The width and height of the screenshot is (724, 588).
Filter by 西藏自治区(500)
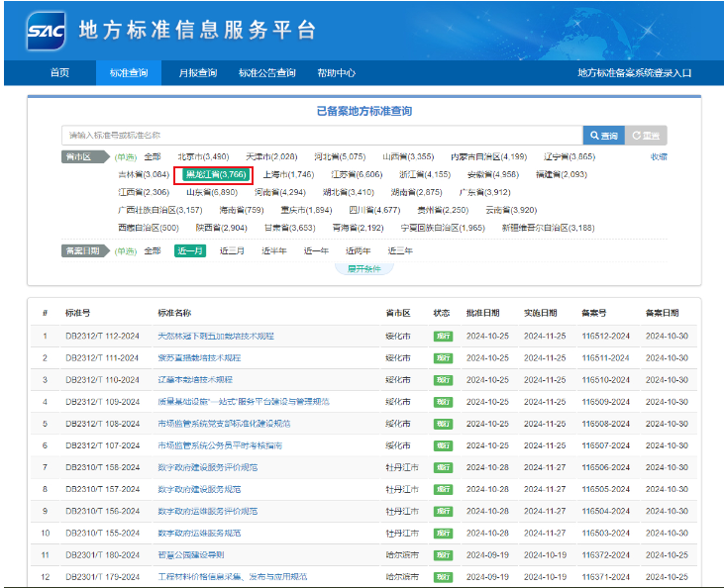coord(149,228)
